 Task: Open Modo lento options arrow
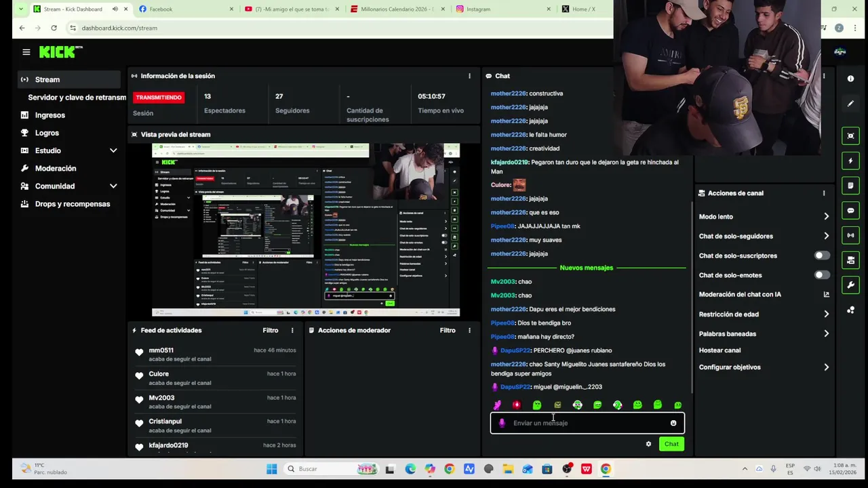826,217
